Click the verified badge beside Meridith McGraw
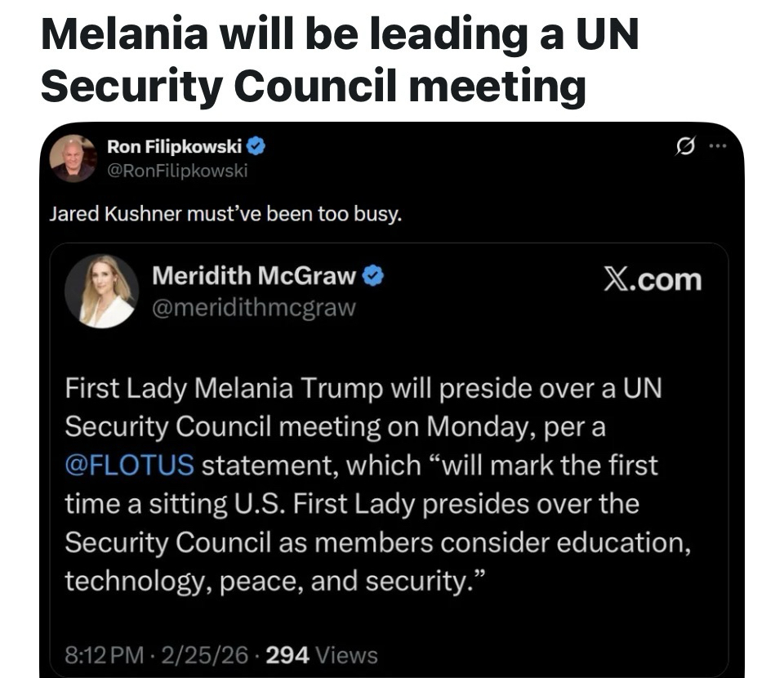The height and width of the screenshot is (678, 784). coord(372,276)
